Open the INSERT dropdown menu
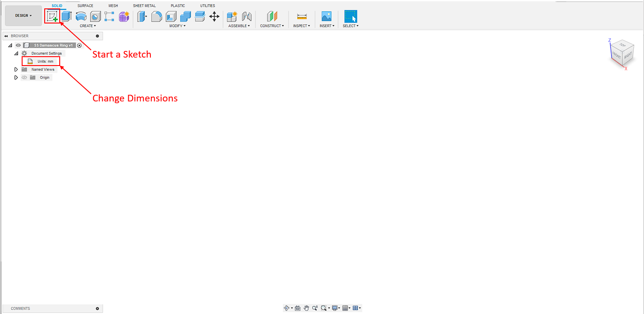This screenshot has height=314, width=644. [326, 26]
